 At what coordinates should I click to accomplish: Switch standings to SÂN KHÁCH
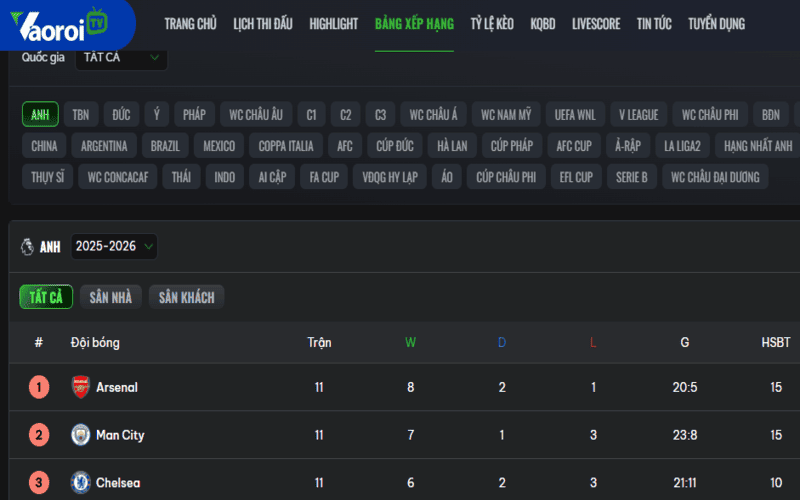(187, 297)
